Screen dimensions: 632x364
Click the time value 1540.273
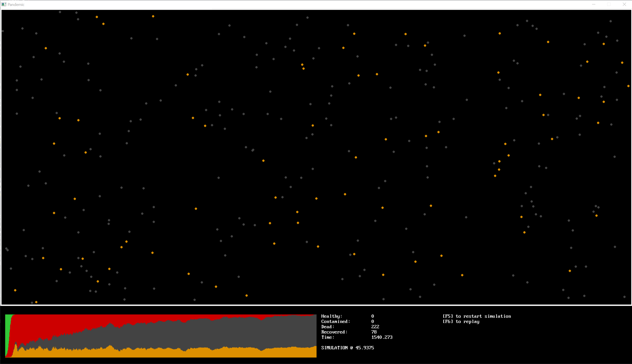coord(382,337)
